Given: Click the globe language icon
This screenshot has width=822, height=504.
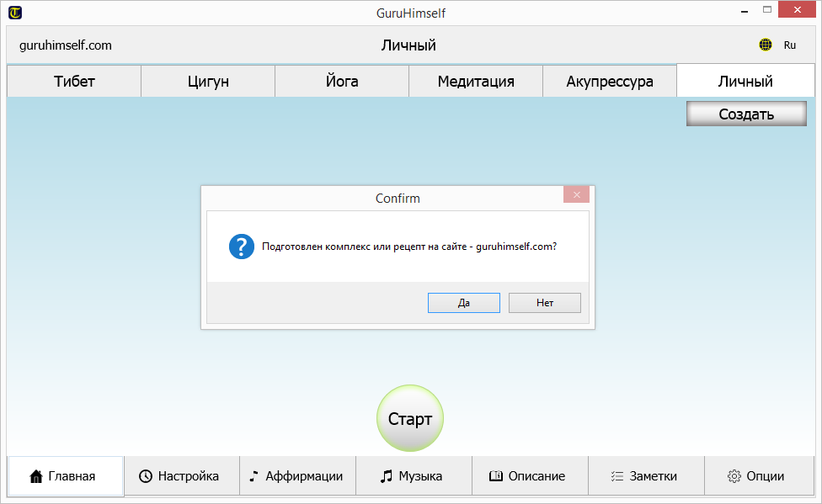Looking at the screenshot, I should point(765,45).
